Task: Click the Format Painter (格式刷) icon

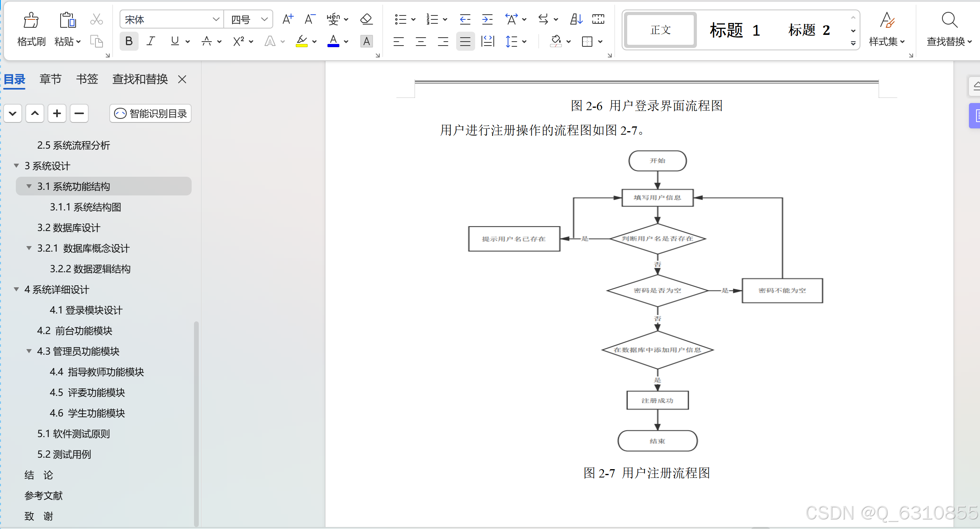Action: (x=31, y=20)
